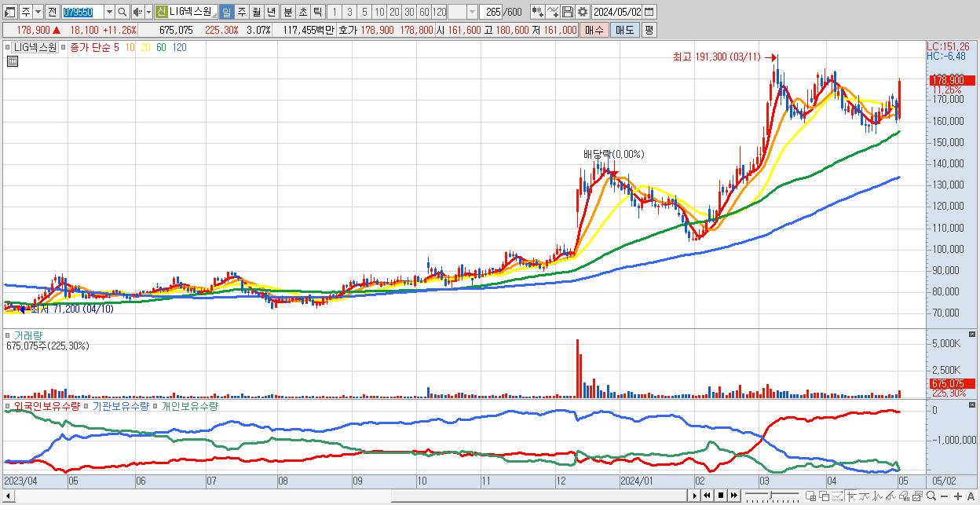Viewport: 980px width, 505px height.
Task: Select the 월 monthly period toggle
Action: 257,12
